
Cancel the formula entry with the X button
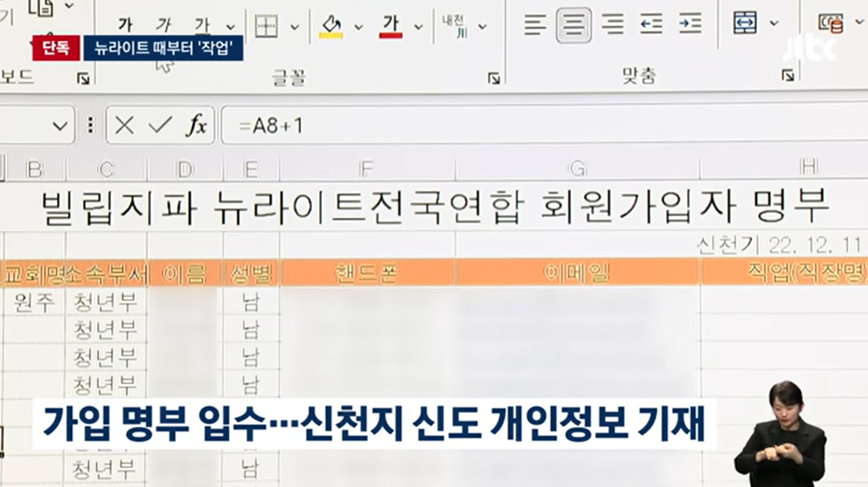[x=124, y=126]
